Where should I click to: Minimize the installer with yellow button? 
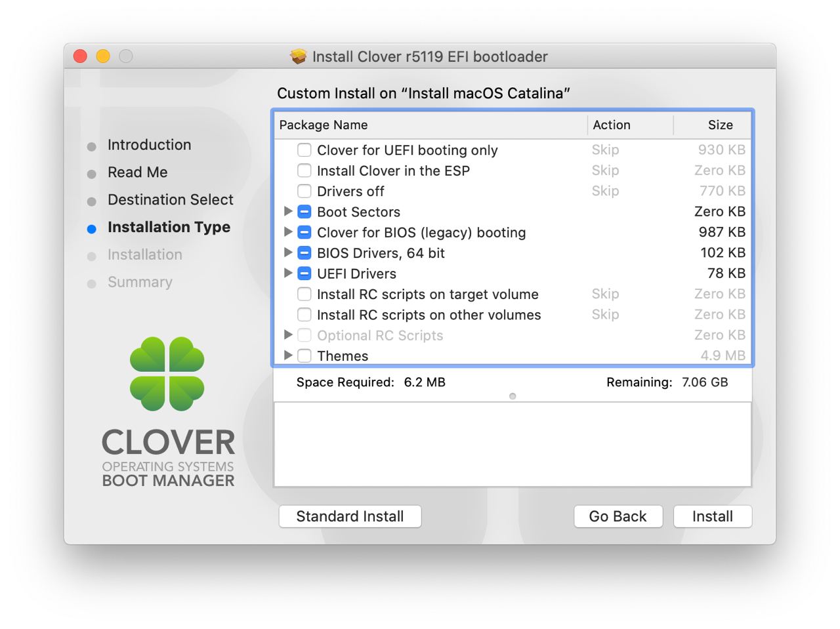(103, 56)
